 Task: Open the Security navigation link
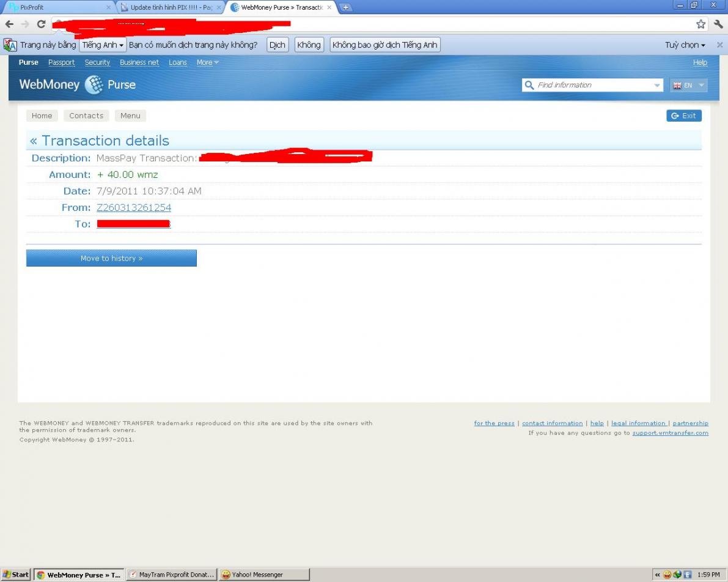coord(97,62)
